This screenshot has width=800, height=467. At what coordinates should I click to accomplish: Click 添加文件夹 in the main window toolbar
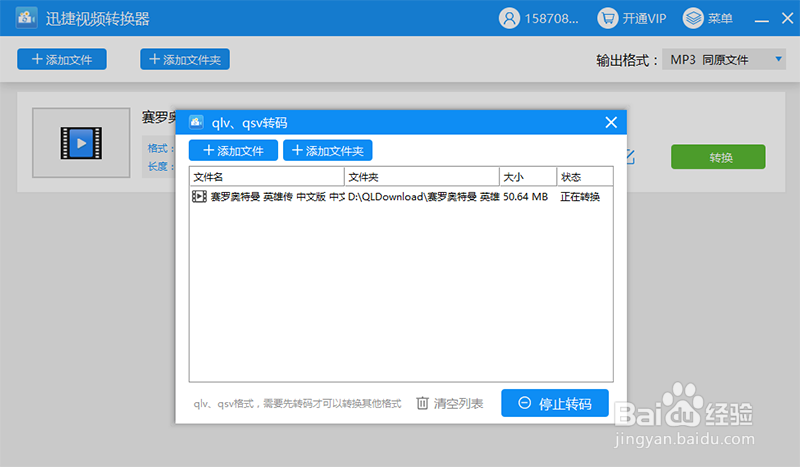click(185, 59)
